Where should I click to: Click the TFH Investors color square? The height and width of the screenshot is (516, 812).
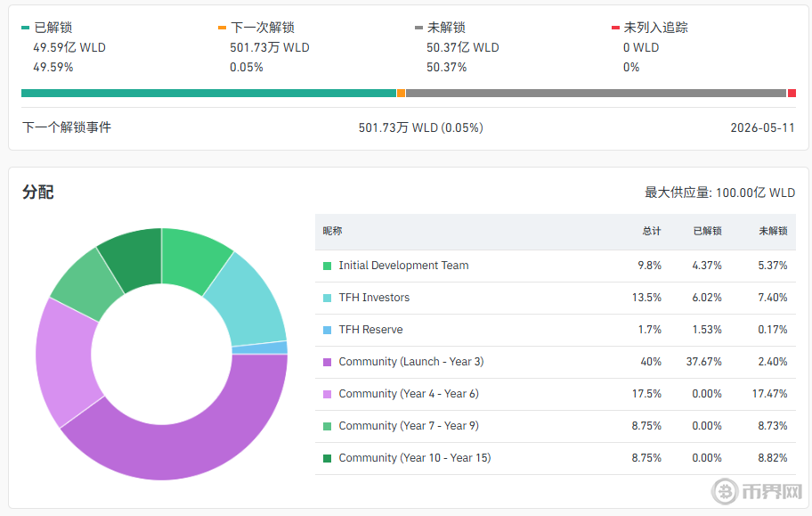328,299
